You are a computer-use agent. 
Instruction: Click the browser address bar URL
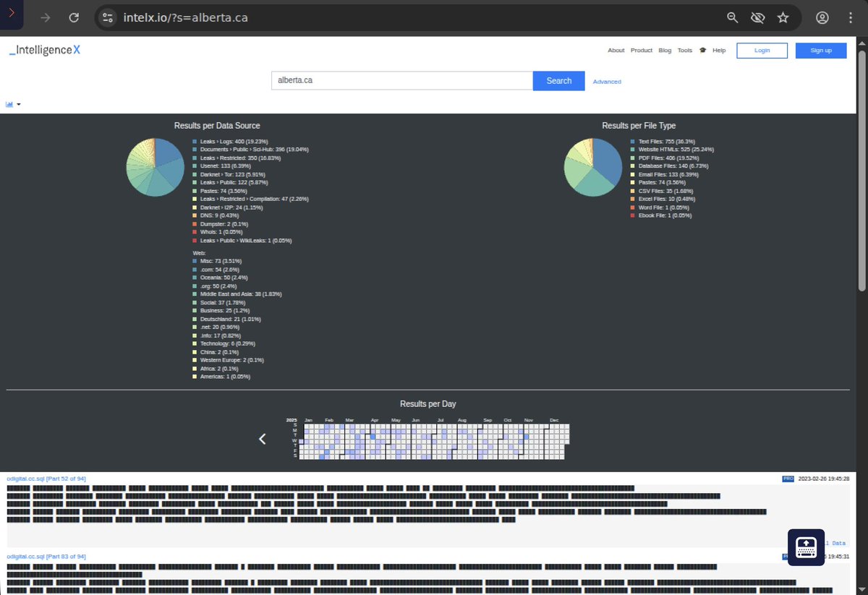186,17
